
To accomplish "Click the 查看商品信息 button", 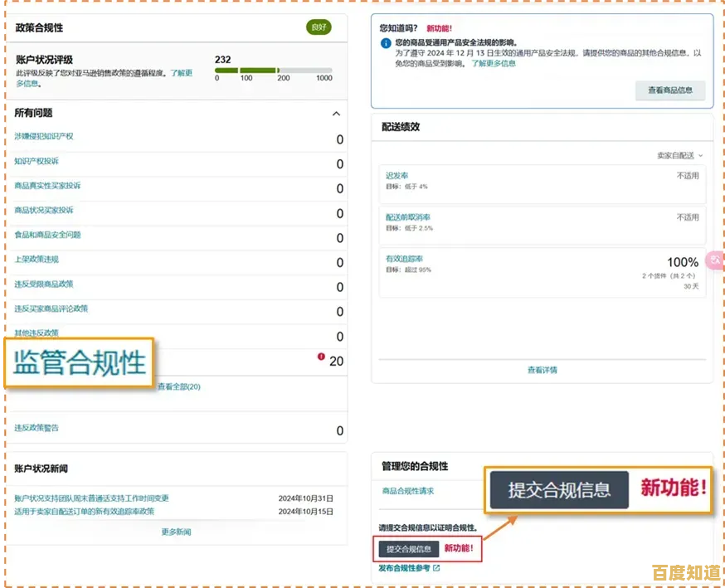I will click(669, 91).
